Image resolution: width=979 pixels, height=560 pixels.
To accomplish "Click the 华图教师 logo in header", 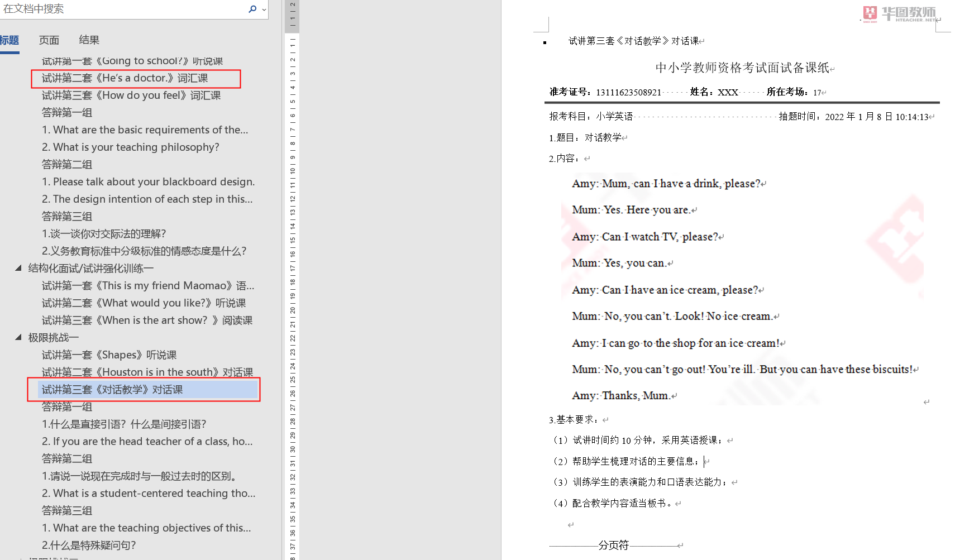I will point(899,14).
